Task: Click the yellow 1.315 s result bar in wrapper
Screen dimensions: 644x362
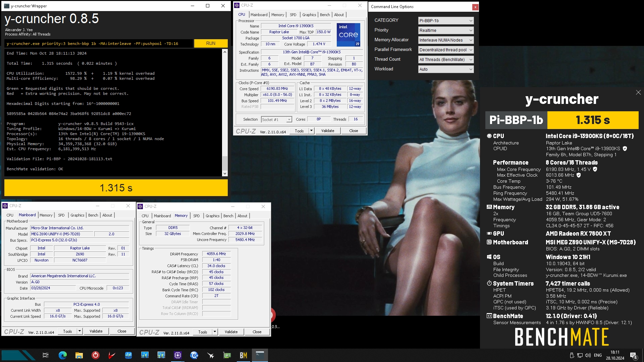Action: [116, 188]
